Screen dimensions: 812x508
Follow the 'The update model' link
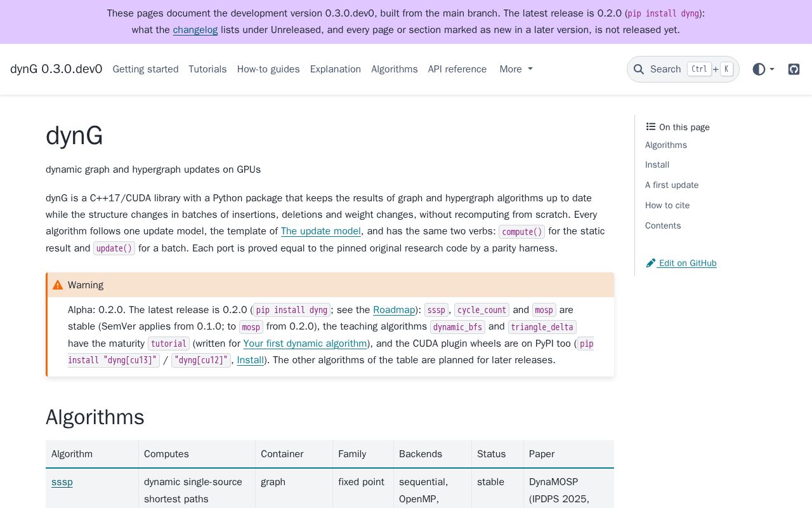(321, 231)
